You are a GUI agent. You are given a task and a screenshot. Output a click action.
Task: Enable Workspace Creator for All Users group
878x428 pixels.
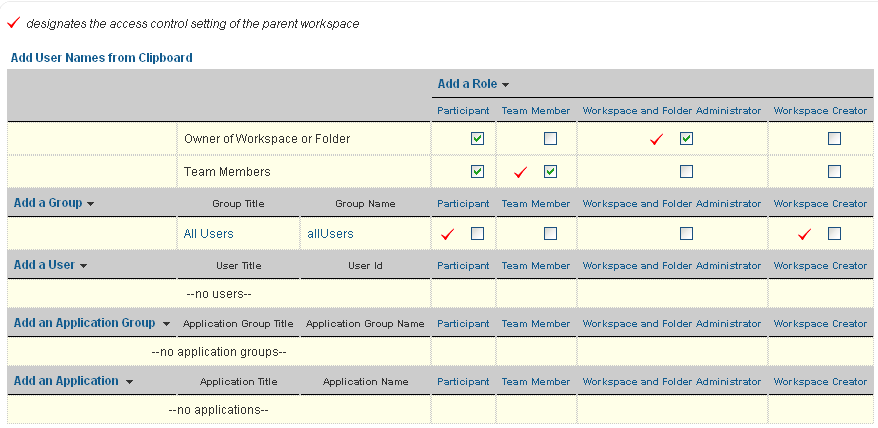coord(834,233)
